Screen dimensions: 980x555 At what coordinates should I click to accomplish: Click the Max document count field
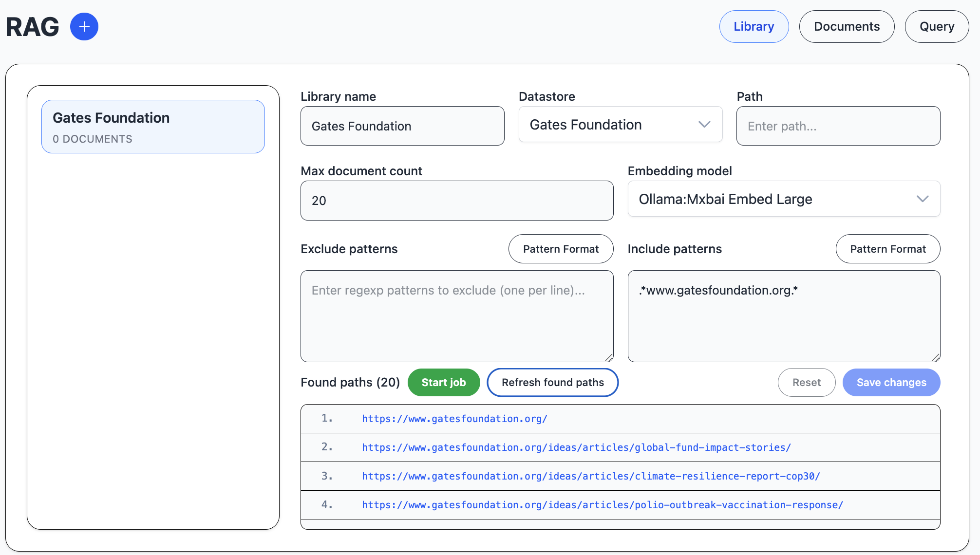[456, 201]
